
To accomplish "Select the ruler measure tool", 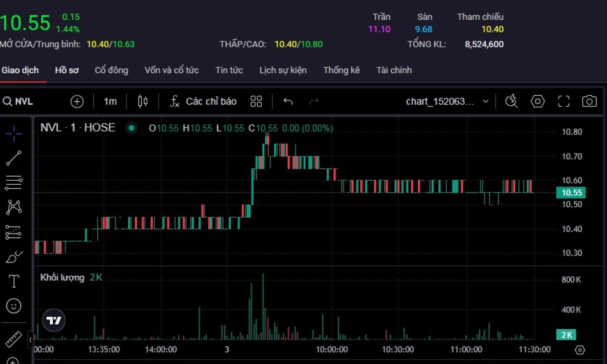I will (14, 339).
